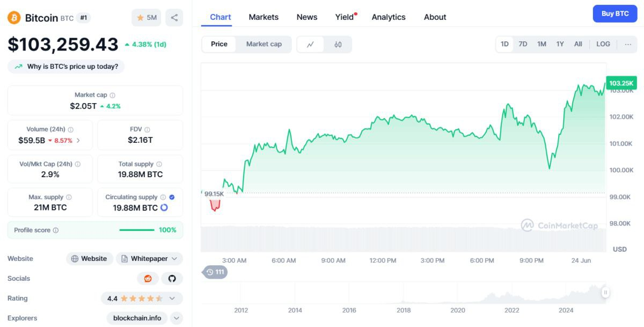Image resolution: width=644 pixels, height=327 pixels.
Task: Switch chart to Market cap view
Action: click(264, 44)
